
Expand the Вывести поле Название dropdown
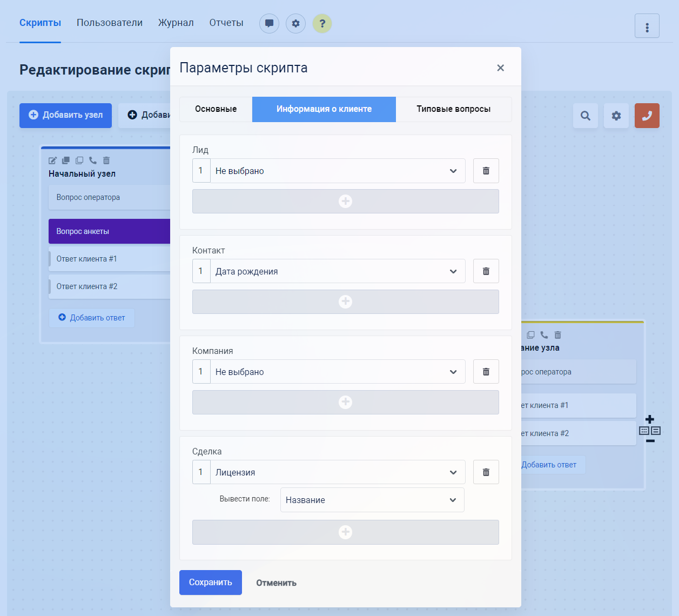click(372, 500)
